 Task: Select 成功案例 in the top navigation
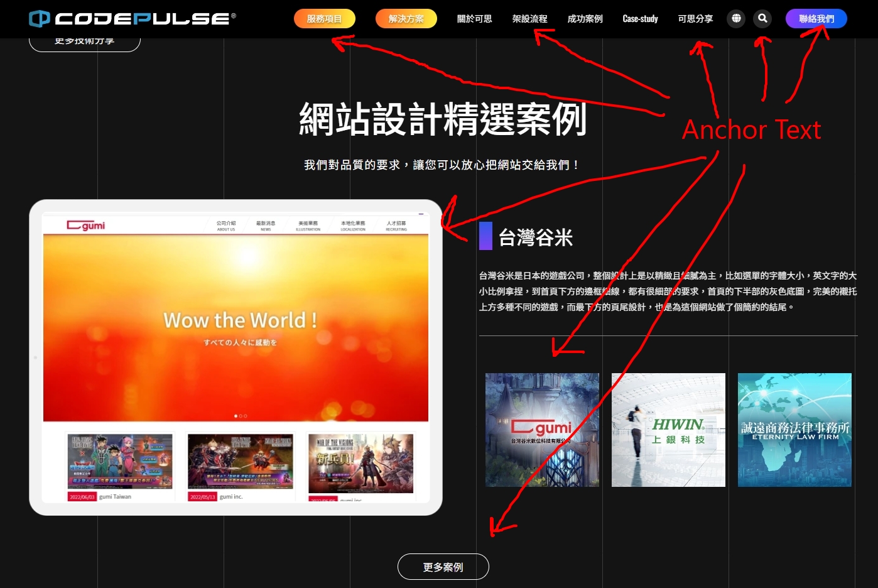585,19
